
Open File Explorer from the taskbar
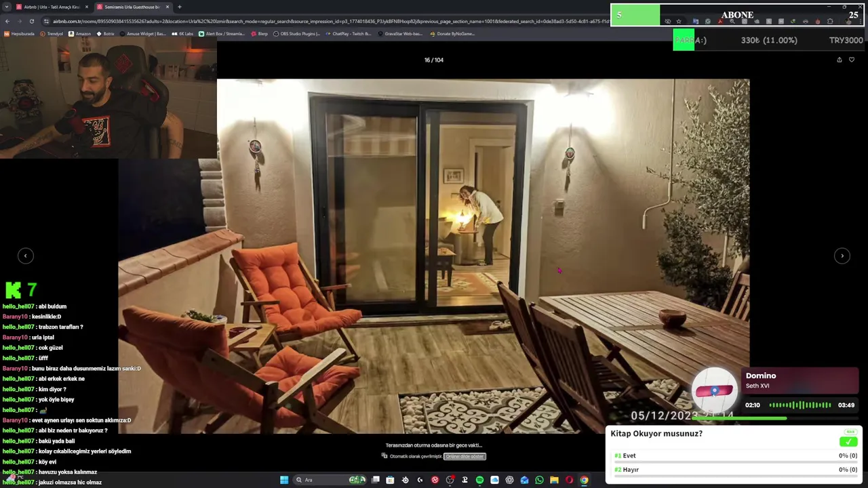[554, 480]
